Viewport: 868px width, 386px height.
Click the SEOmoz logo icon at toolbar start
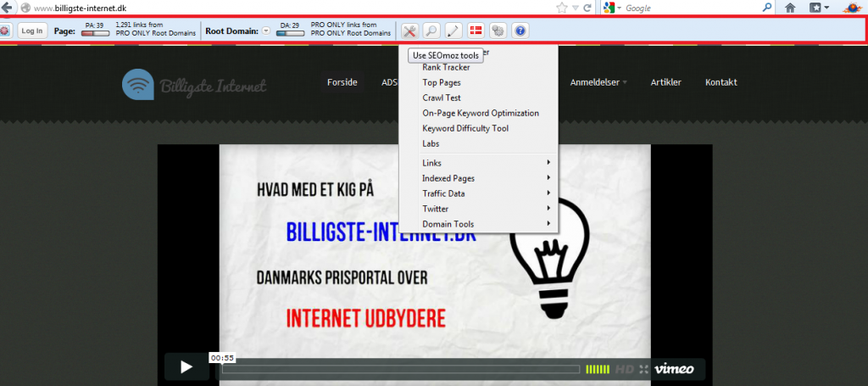point(5,31)
